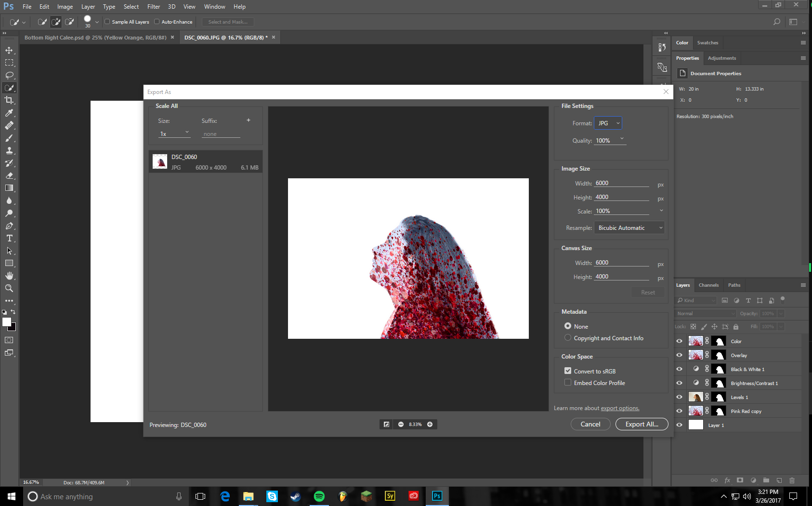The width and height of the screenshot is (812, 506).
Task: Select the Clone Stamp tool
Action: (x=9, y=150)
